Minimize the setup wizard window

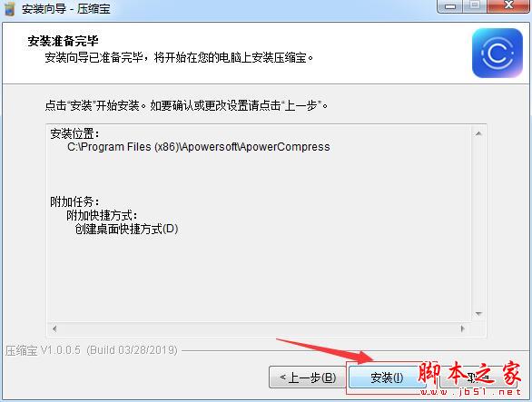(450, 5)
